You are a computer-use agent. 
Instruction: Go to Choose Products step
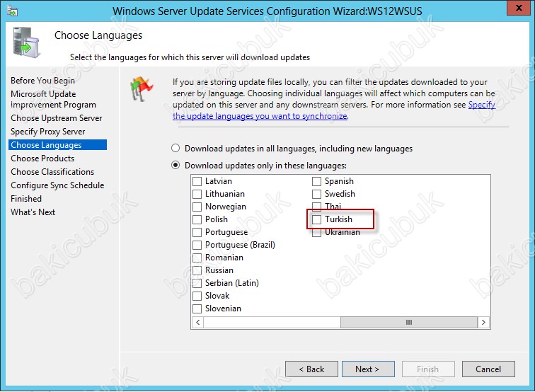[42, 158]
